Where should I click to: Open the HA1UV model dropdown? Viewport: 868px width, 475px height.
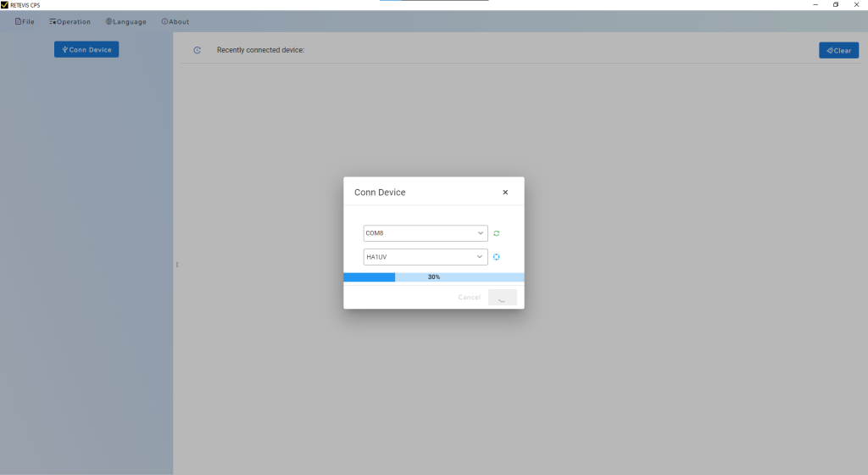pos(426,257)
